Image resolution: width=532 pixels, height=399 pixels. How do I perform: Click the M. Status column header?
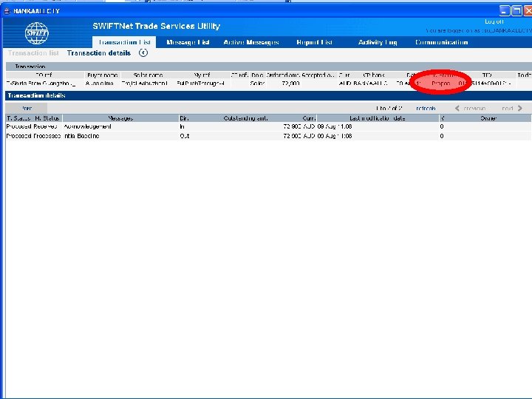[47, 118]
